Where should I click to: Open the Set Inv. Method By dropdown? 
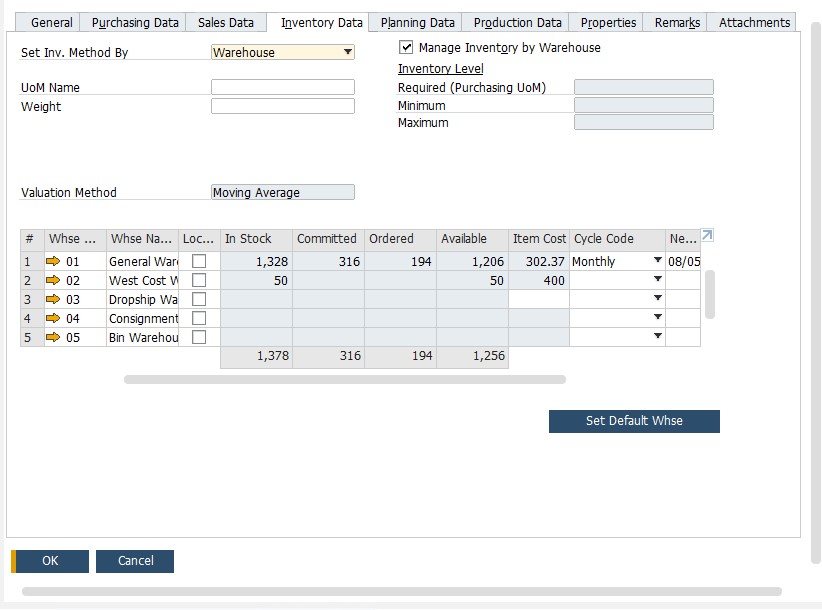coord(347,51)
